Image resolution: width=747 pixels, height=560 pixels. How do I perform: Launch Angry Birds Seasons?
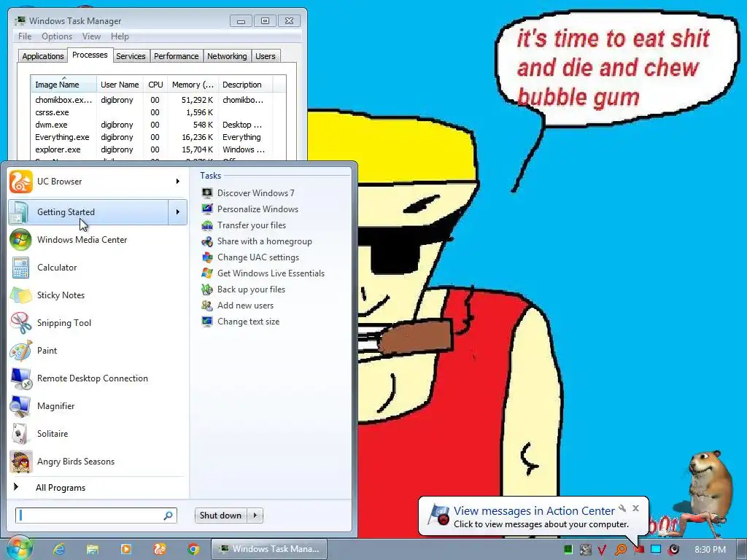(97, 462)
